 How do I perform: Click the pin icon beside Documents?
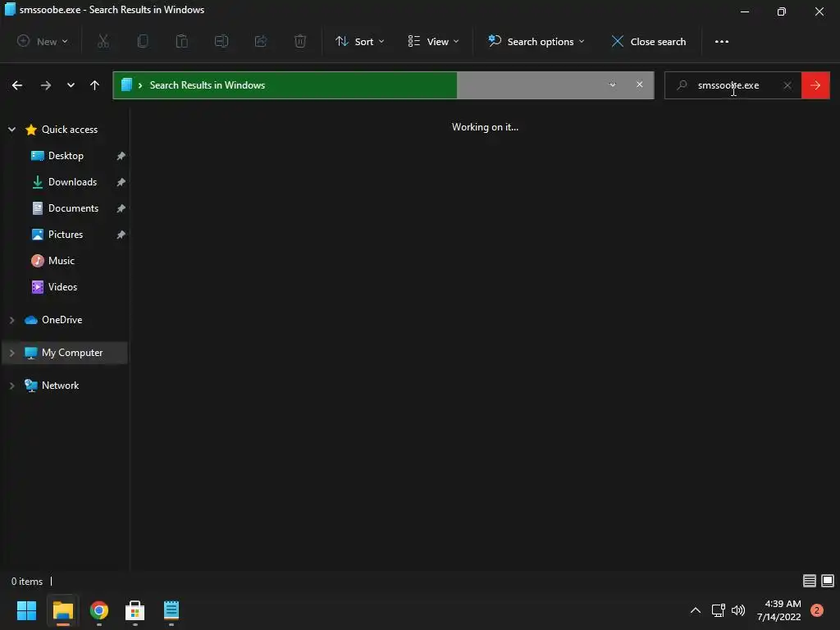coord(121,208)
